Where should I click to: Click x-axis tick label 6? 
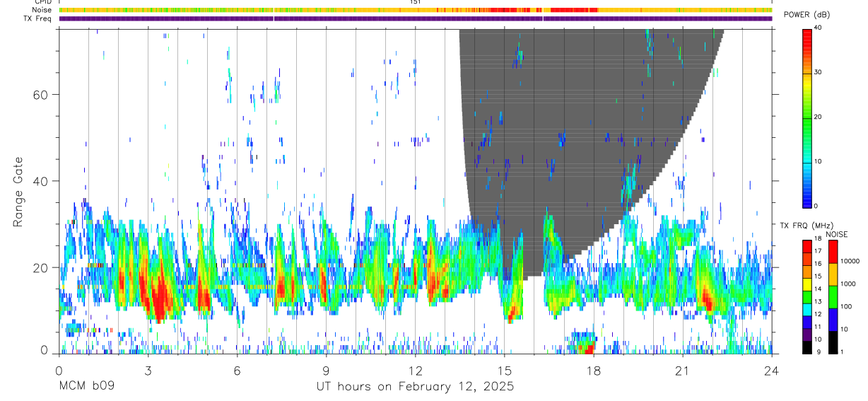[x=237, y=370]
